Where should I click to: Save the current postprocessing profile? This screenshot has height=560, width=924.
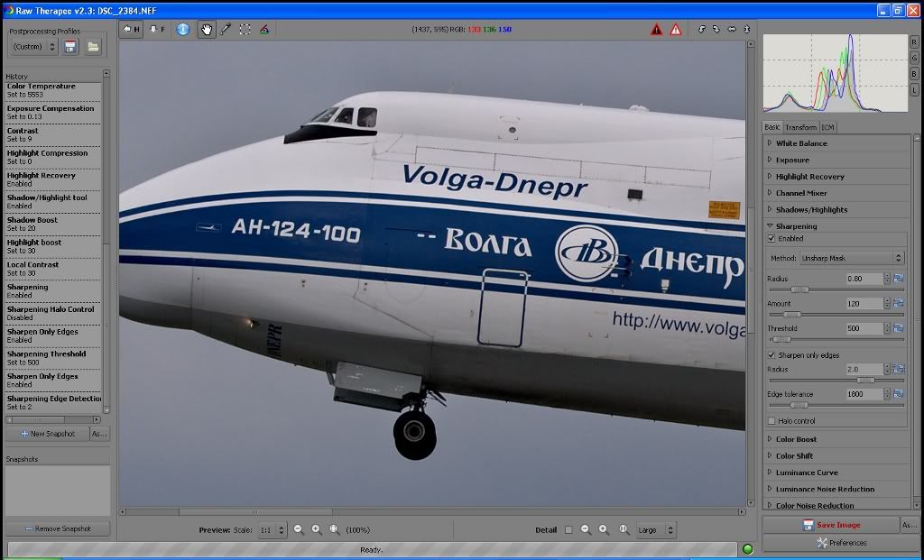pyautogui.click(x=70, y=47)
